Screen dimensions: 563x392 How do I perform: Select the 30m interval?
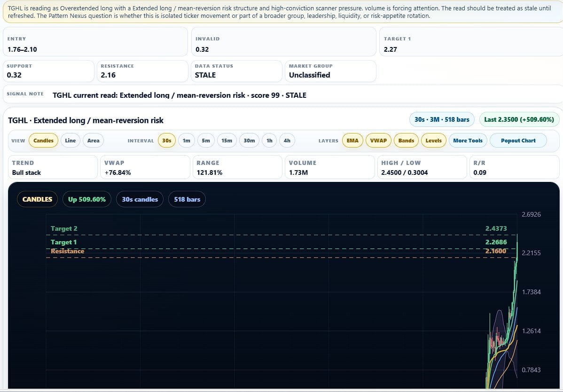click(249, 141)
